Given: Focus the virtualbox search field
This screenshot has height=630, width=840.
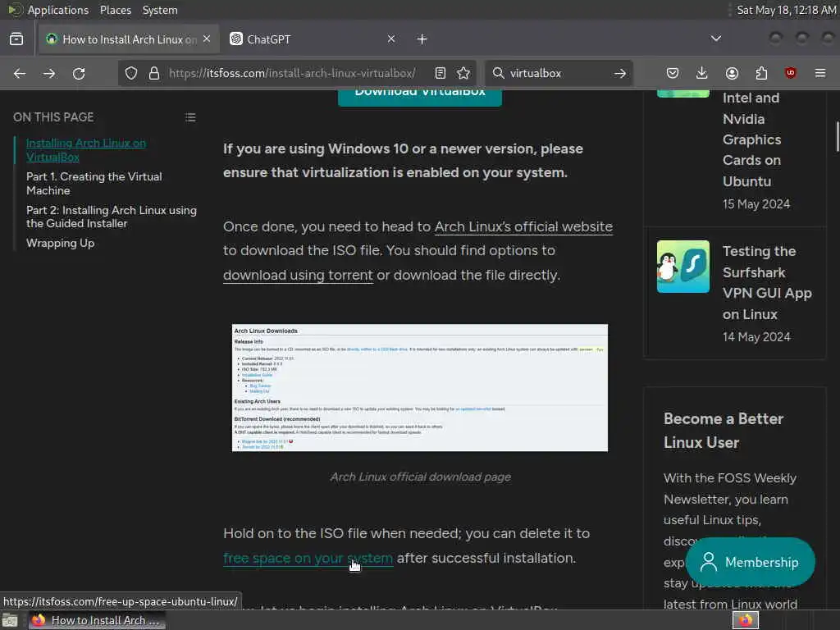Looking at the screenshot, I should [x=557, y=73].
